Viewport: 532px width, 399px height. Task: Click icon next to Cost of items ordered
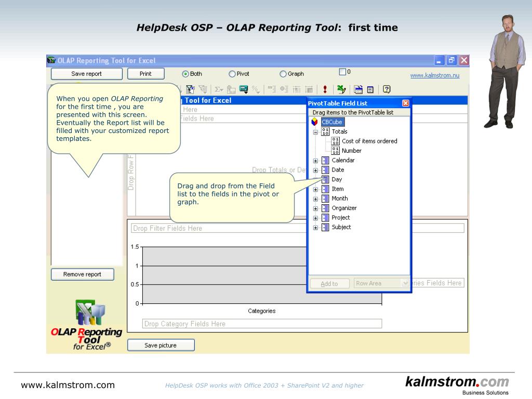[x=336, y=141]
